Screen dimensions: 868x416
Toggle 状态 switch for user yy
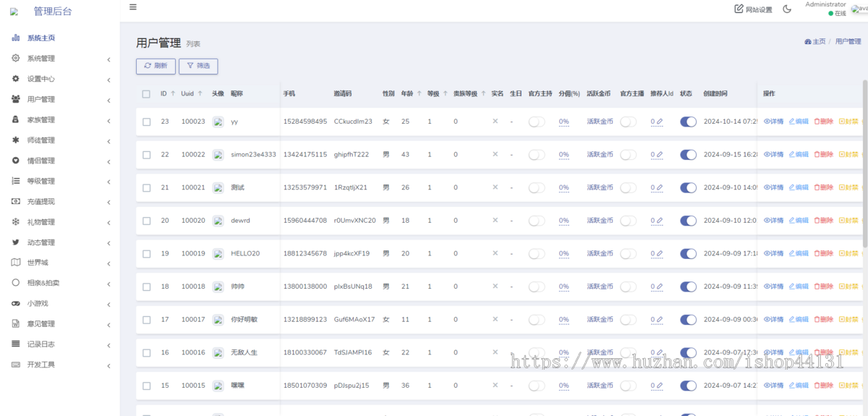pos(688,122)
